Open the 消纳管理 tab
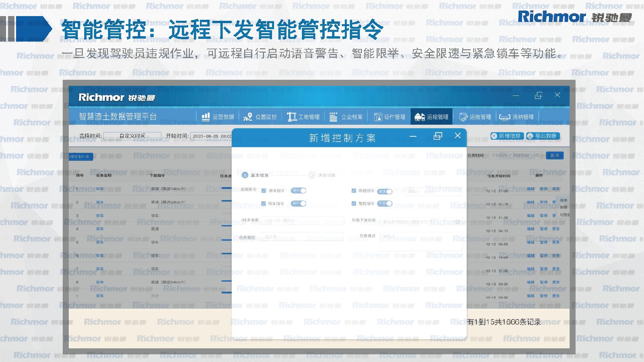 [x=517, y=117]
